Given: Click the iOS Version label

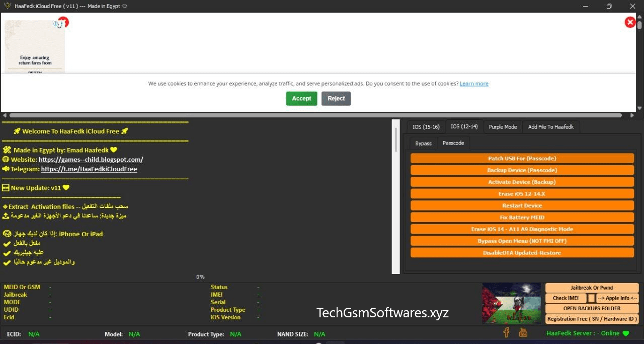Looking at the screenshot, I should (x=226, y=317).
